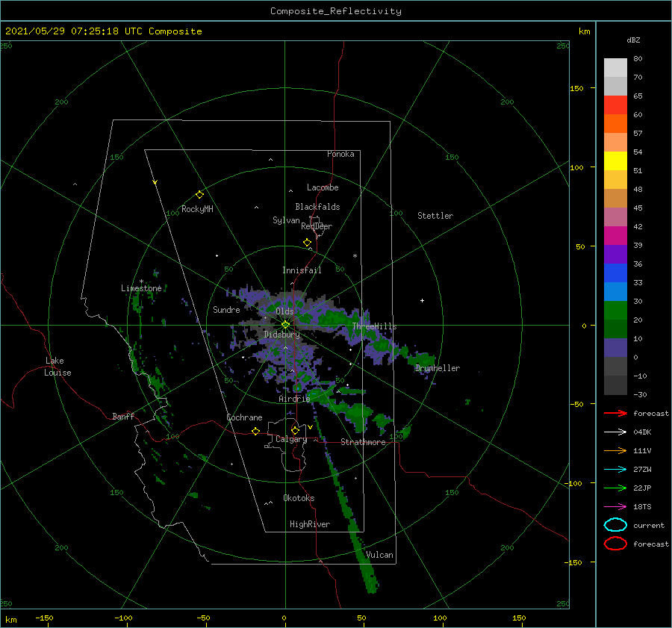Click the Limestone label
Image resolution: width=672 pixels, height=628 pixels.
[141, 288]
